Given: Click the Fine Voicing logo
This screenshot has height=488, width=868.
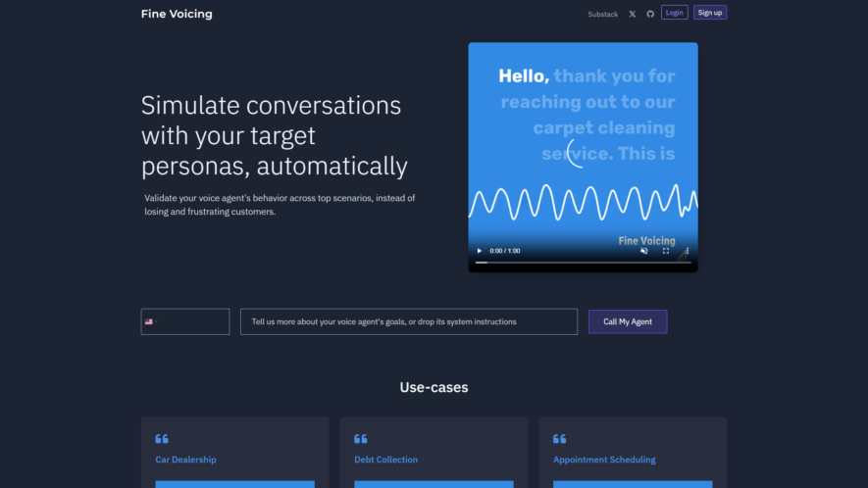Looking at the screenshot, I should [x=177, y=14].
